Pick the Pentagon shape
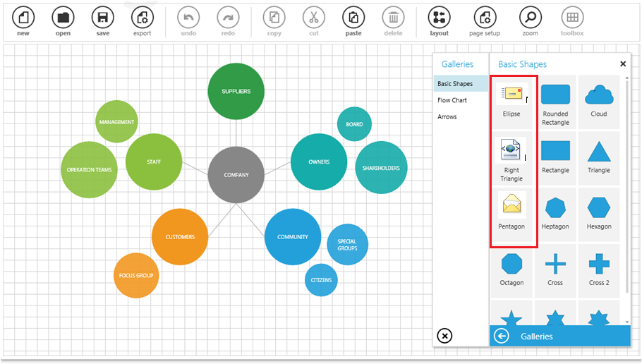 511,214
